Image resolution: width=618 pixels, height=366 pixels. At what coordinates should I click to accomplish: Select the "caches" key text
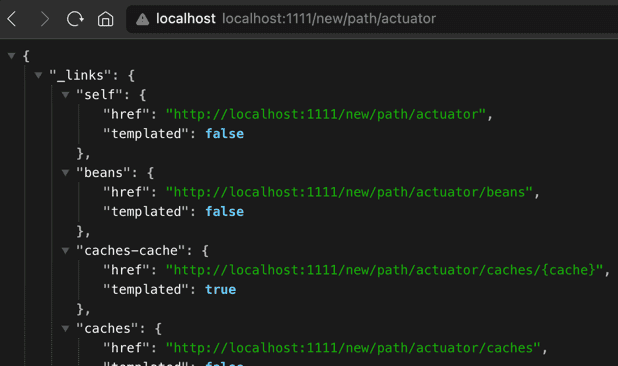(107, 328)
